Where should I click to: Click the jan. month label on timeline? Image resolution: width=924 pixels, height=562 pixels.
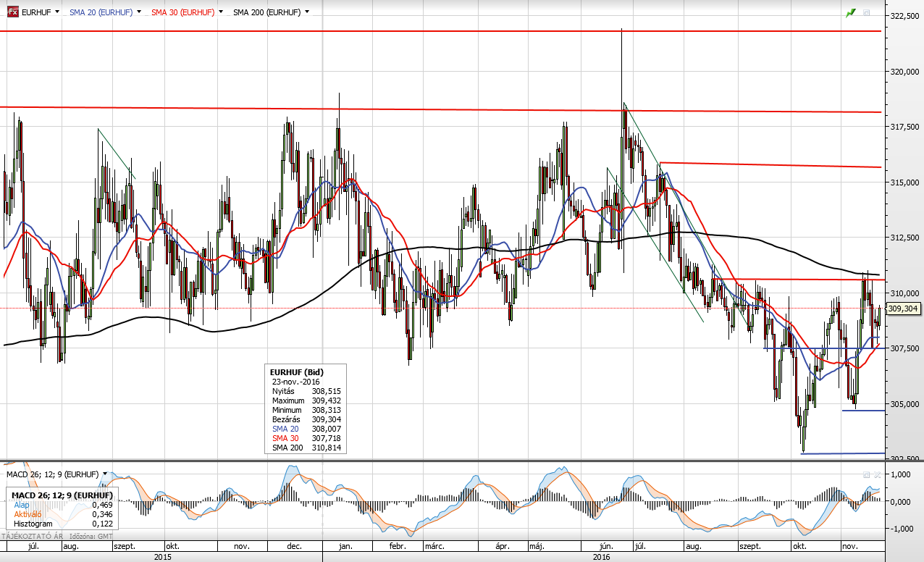click(345, 546)
